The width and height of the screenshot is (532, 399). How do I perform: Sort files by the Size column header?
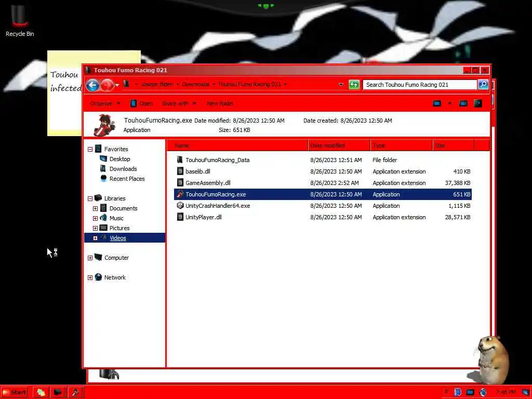click(x=454, y=145)
